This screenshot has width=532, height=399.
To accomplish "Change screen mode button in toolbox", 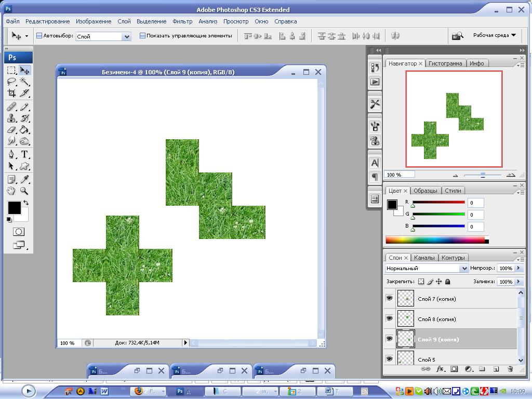I will 19,245.
